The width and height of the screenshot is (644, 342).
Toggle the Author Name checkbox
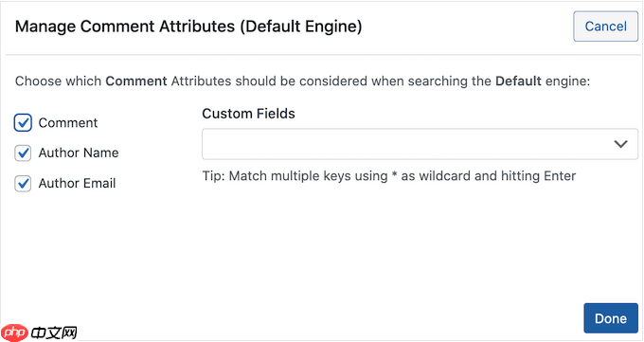point(23,153)
